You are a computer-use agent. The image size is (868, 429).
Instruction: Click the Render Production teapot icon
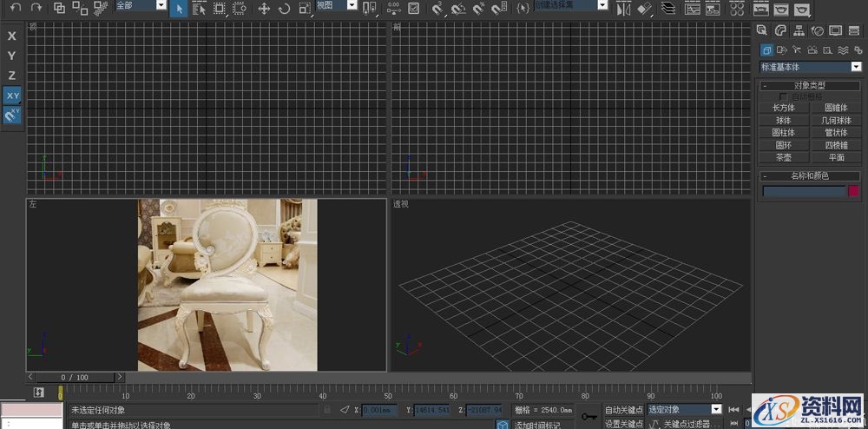click(x=801, y=9)
